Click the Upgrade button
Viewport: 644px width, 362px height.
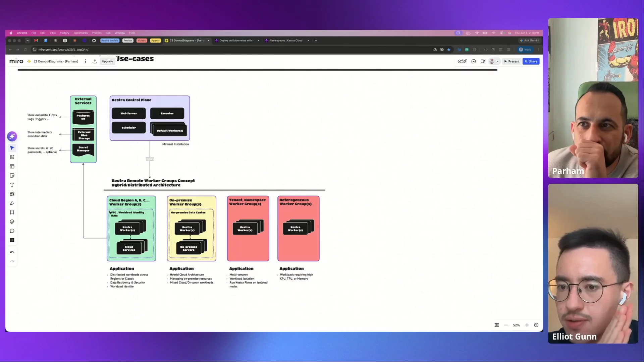tap(107, 61)
